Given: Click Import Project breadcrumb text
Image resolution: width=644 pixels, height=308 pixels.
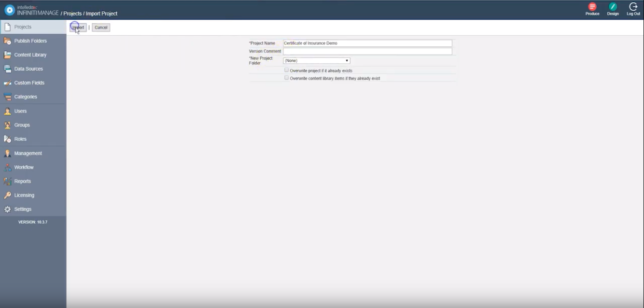Looking at the screenshot, I should click(101, 14).
